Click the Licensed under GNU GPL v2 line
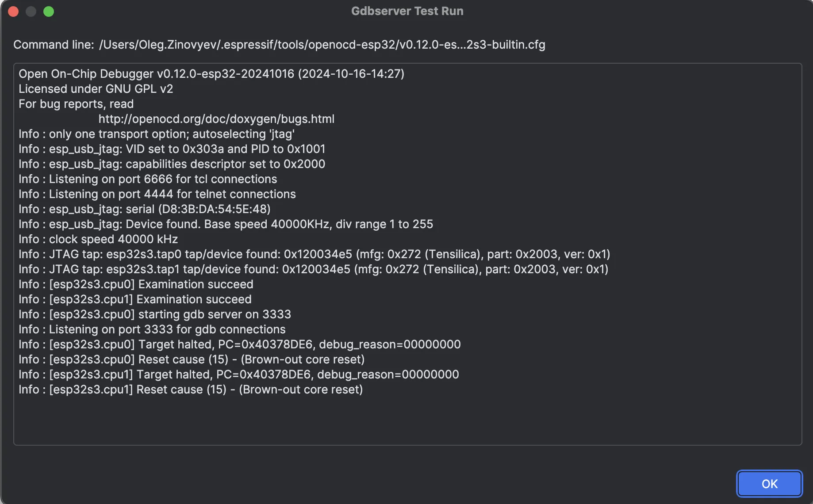 96,89
